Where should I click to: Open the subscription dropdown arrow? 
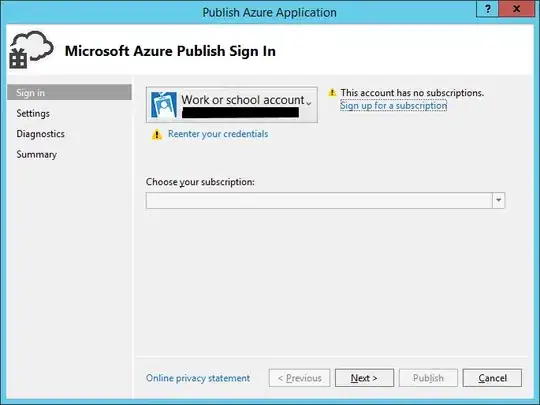click(498, 200)
